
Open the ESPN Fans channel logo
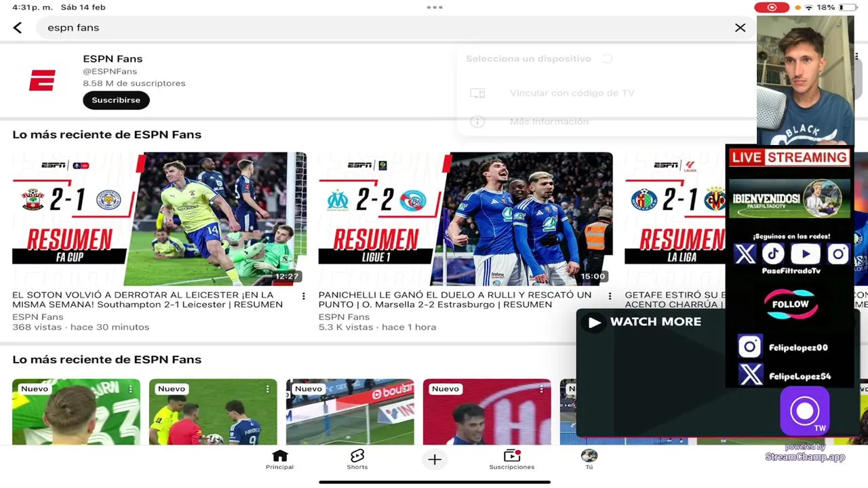(x=42, y=81)
